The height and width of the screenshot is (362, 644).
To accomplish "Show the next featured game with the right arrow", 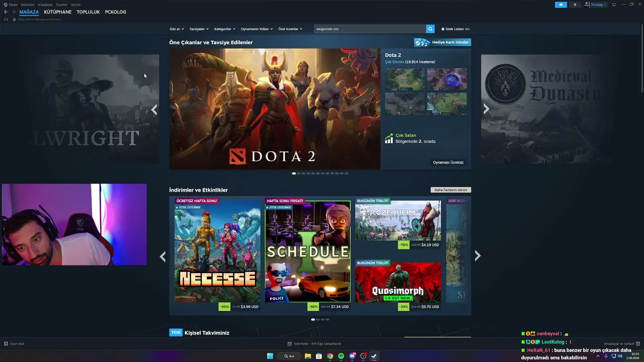I will 486,109.
